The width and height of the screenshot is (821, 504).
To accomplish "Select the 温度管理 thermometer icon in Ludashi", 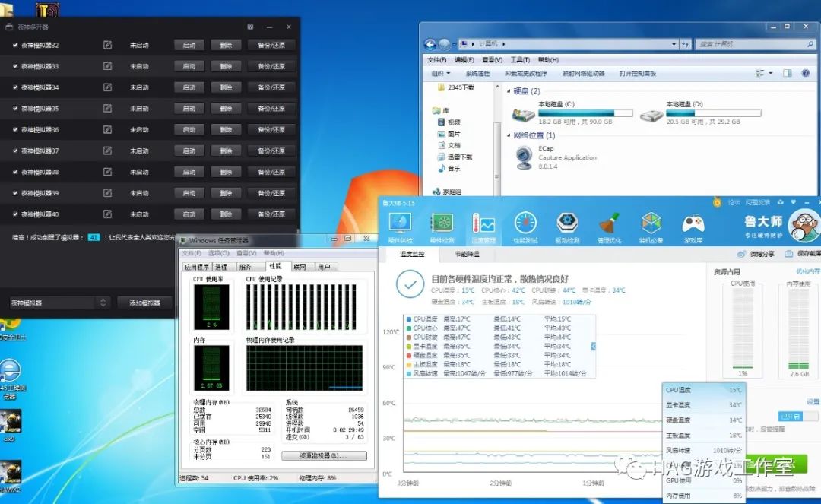I will [483, 224].
